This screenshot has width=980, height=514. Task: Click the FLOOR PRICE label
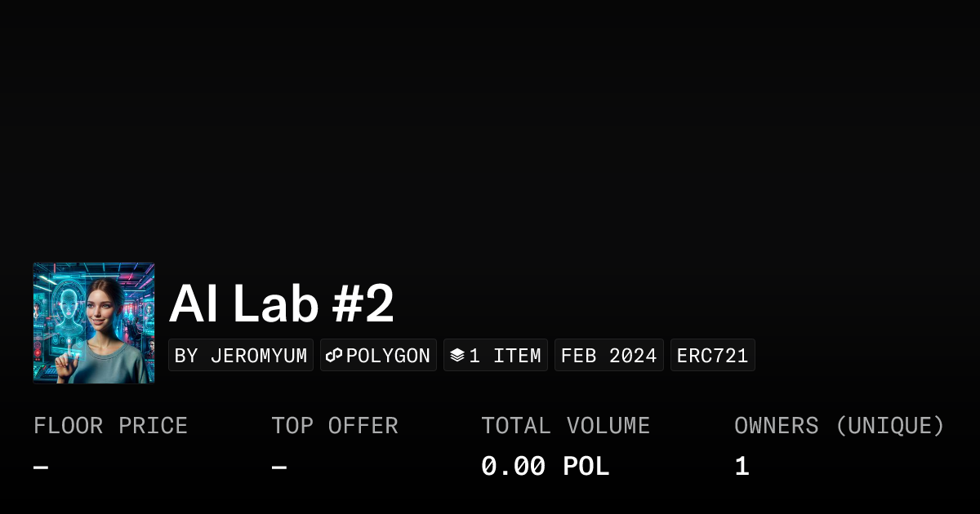coord(110,426)
